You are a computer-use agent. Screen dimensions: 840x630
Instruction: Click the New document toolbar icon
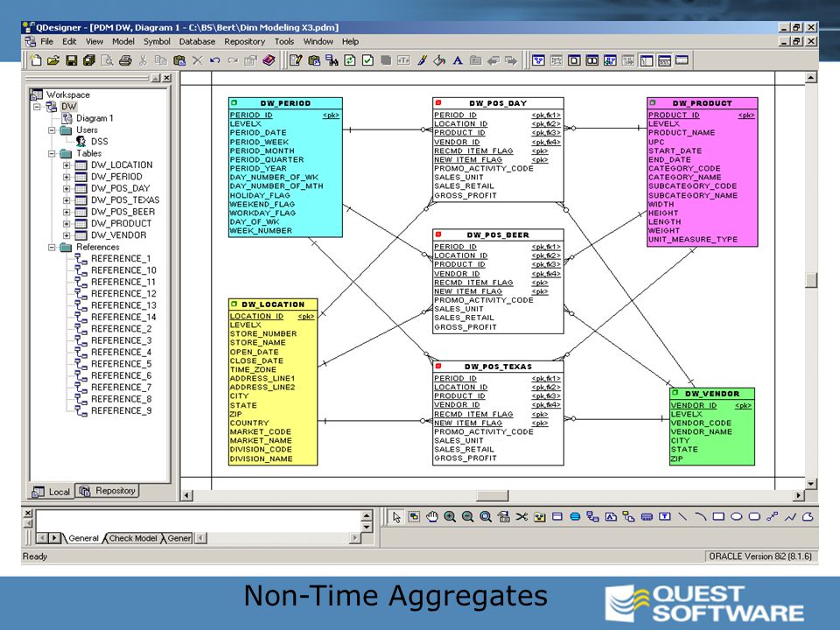[36, 60]
